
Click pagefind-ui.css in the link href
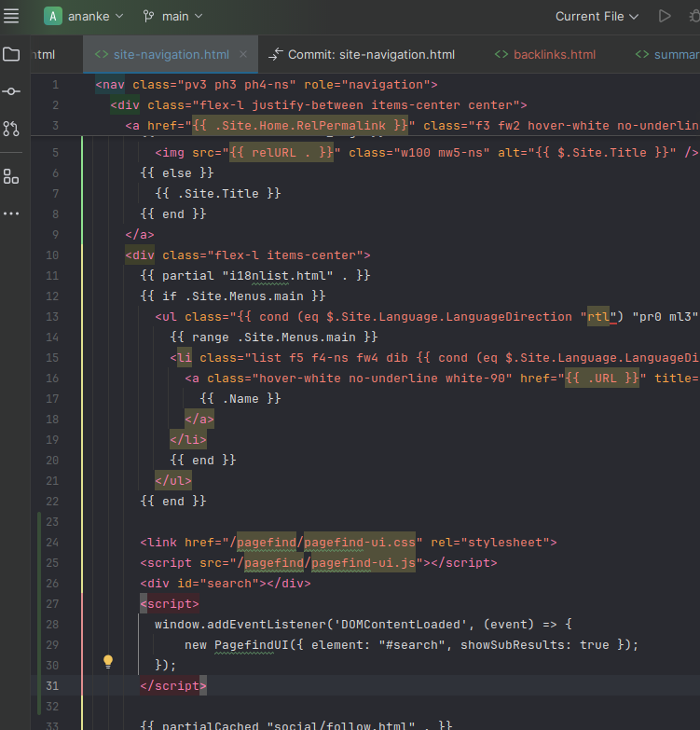coord(359,543)
